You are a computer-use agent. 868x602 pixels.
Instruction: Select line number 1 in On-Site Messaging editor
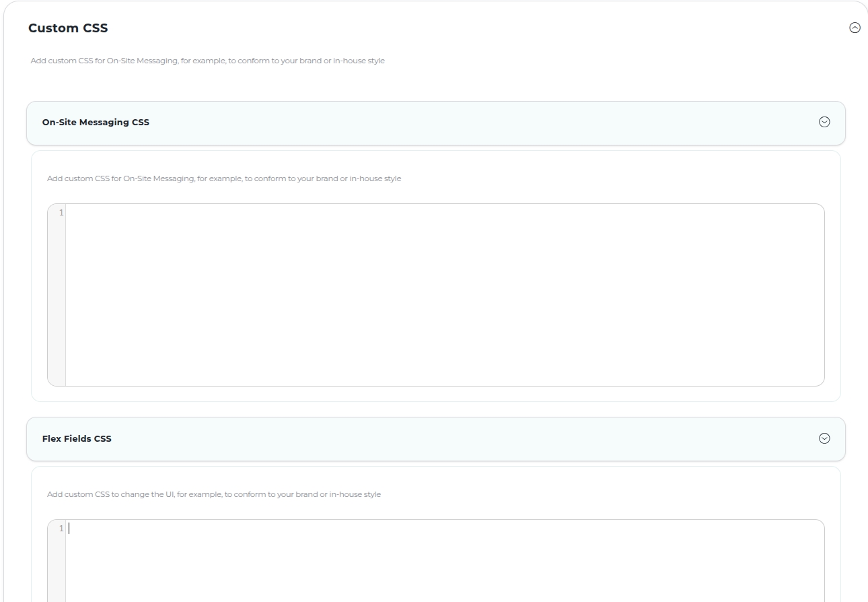[61, 213]
